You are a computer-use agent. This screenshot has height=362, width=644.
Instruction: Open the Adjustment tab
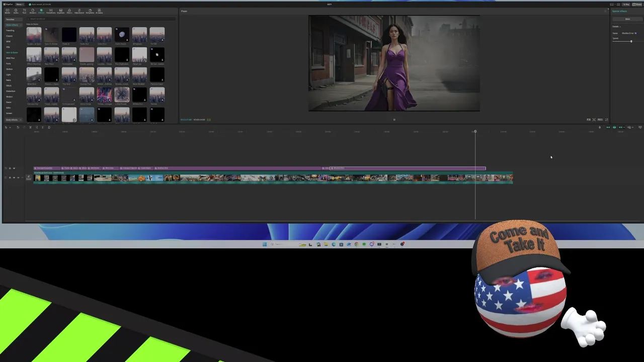pos(79,11)
